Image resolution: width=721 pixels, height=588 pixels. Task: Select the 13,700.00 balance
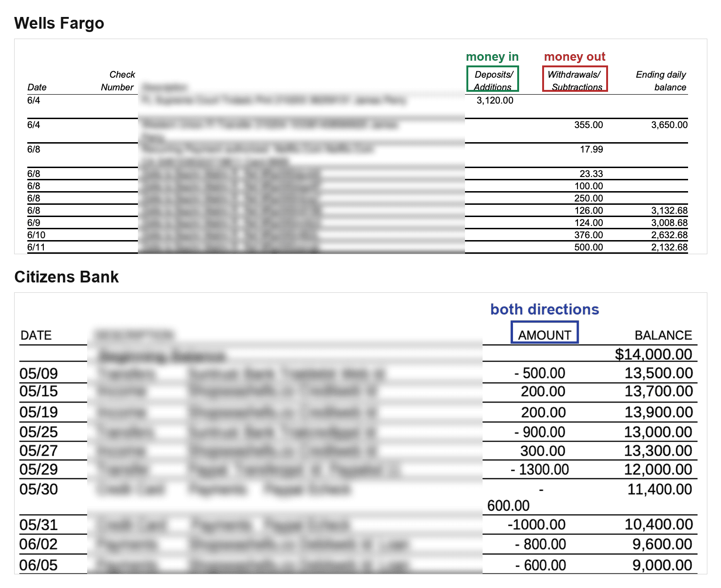point(658,391)
